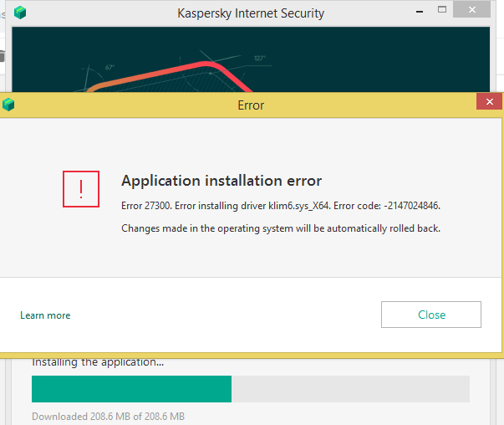Click the rolled back changes message
This screenshot has height=425, width=504.
(x=281, y=228)
